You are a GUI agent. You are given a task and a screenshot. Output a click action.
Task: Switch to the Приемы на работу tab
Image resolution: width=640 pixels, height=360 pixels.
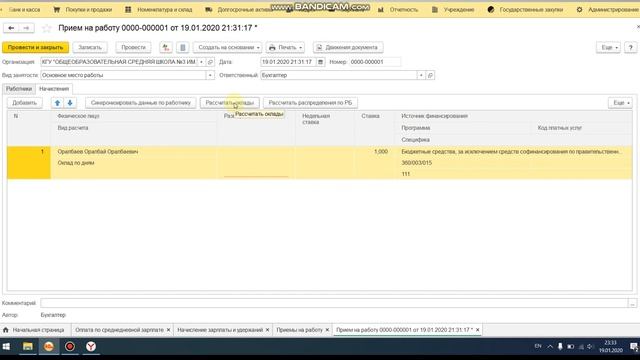pos(299,330)
